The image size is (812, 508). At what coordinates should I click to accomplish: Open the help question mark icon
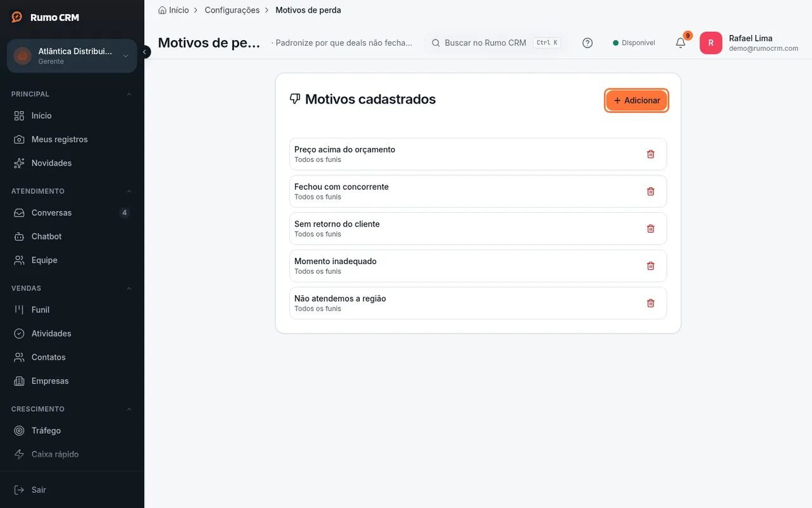(x=587, y=43)
